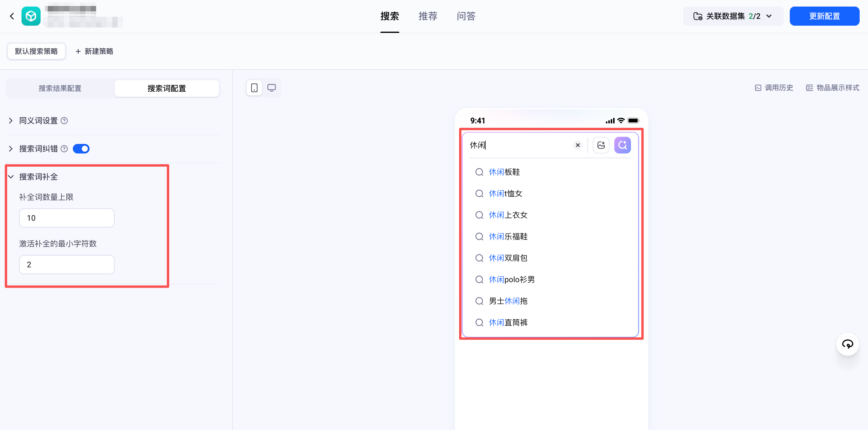
Task: Click the 补全词数量上限 input field
Action: [x=67, y=218]
